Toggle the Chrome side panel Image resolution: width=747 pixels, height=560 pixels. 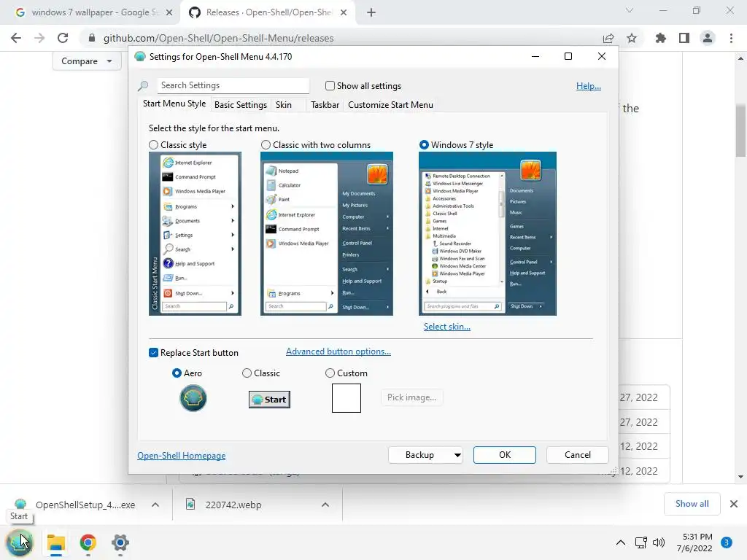tap(684, 38)
